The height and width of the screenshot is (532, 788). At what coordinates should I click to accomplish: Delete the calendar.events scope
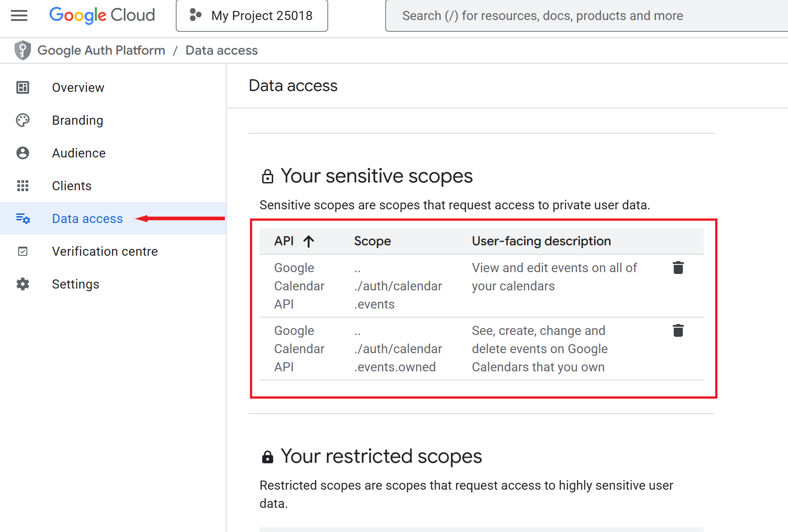(x=678, y=268)
